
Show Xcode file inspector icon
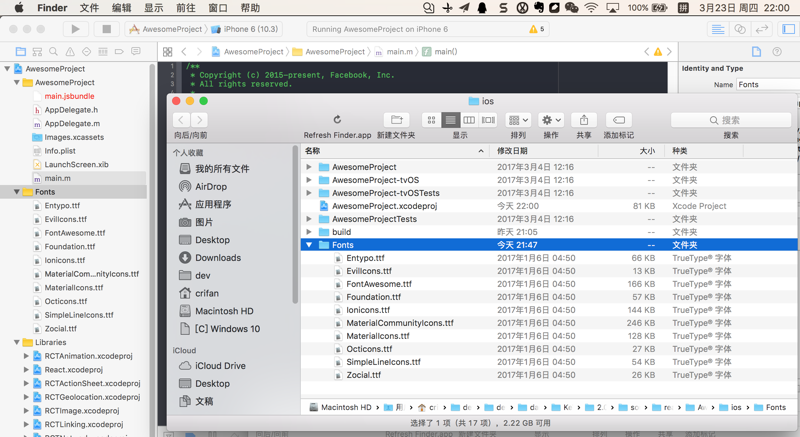pyautogui.click(x=756, y=52)
